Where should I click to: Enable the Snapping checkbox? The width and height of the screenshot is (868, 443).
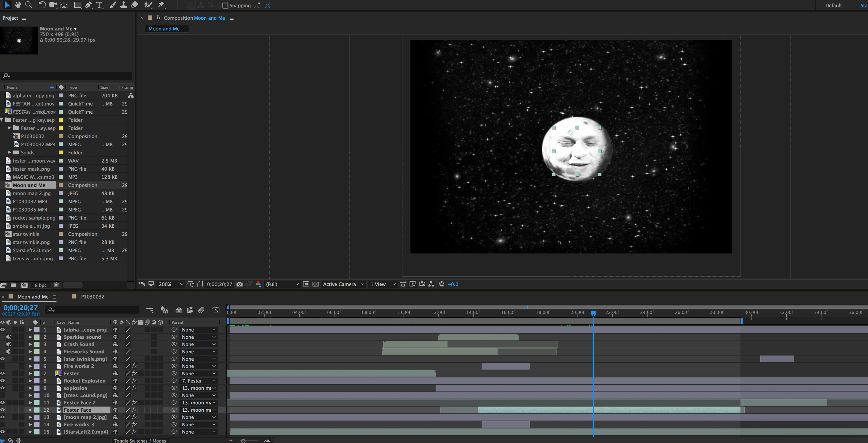coord(225,5)
